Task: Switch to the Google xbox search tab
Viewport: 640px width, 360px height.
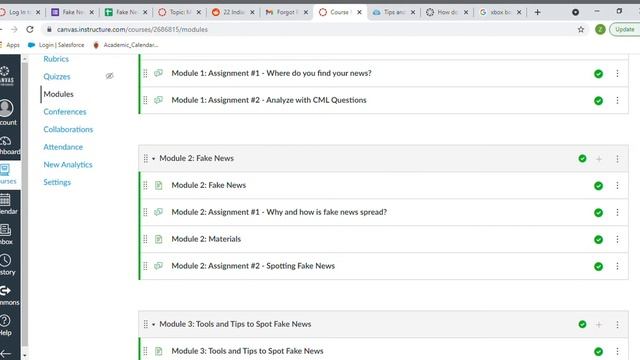Action: pos(500,12)
